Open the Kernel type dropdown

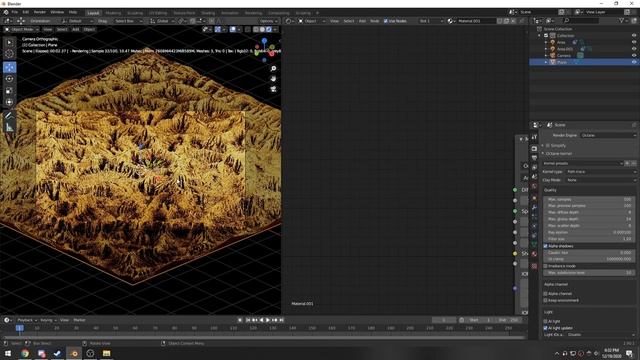601,172
